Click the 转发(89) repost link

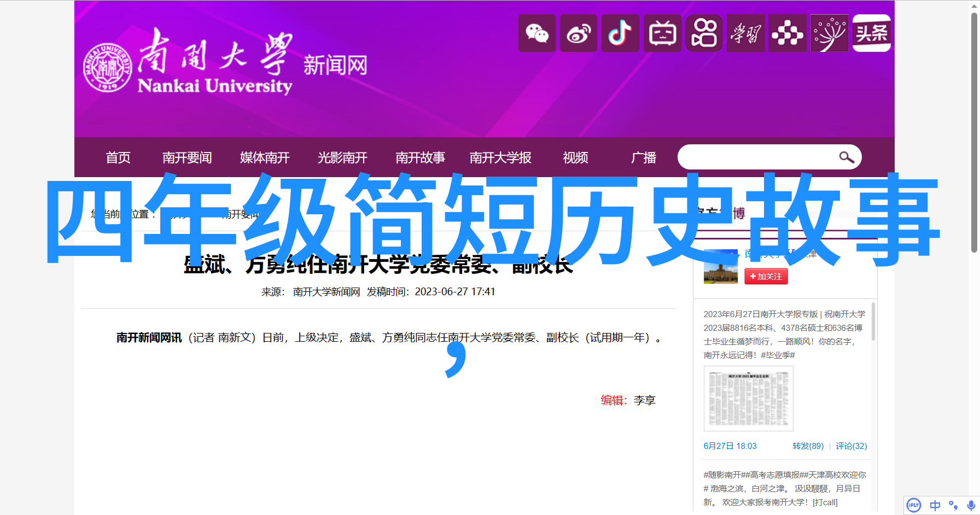pyautogui.click(x=808, y=446)
